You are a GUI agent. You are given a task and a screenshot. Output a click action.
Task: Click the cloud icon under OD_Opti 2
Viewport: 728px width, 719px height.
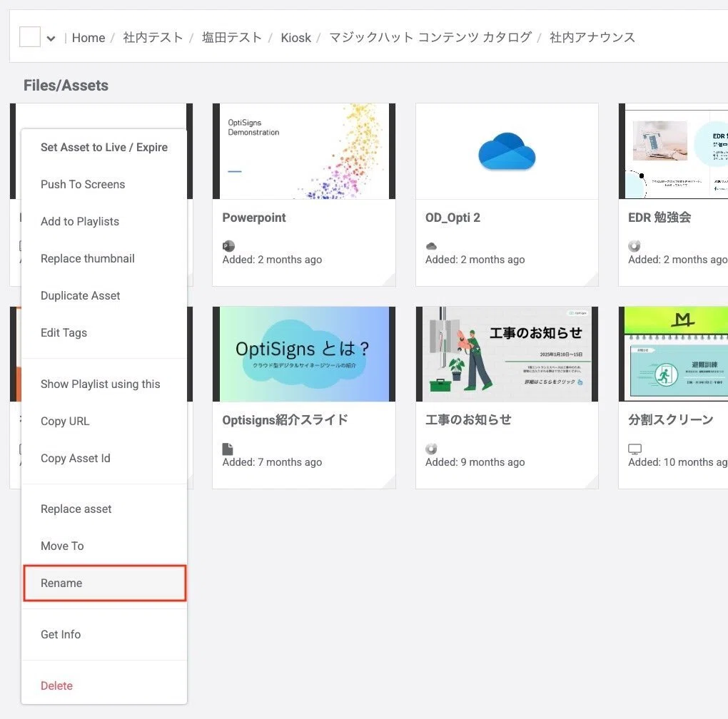[x=431, y=246]
